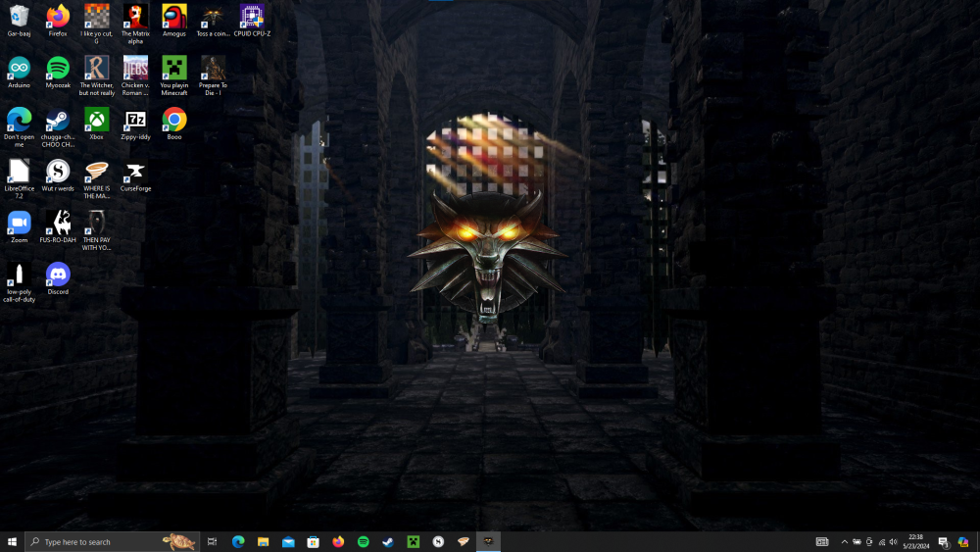Select the 'Prepare To Die' shortcut
The width and height of the screenshot is (980, 552).
213,75
